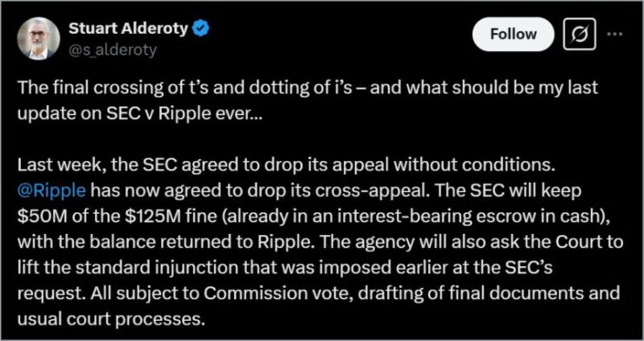This screenshot has width=644, height=341.
Task: Click the blue verified checkmark badge
Action: [201, 29]
